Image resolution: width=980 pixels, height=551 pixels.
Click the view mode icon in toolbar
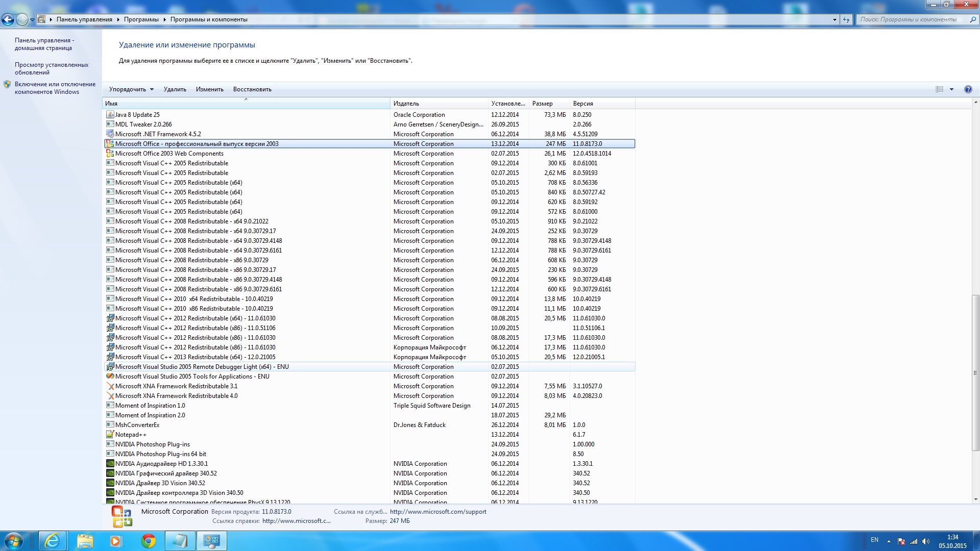[x=939, y=89]
